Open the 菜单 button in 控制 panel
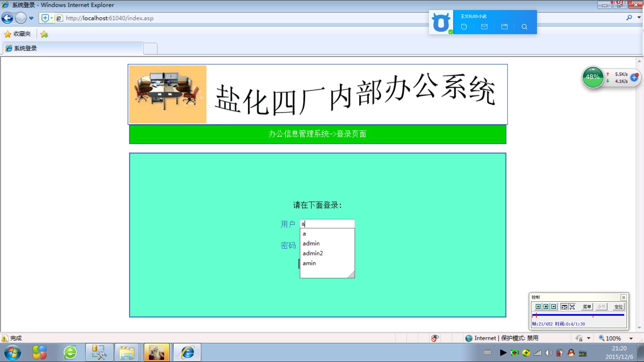Viewport: 644px width, 362px height. [x=587, y=307]
